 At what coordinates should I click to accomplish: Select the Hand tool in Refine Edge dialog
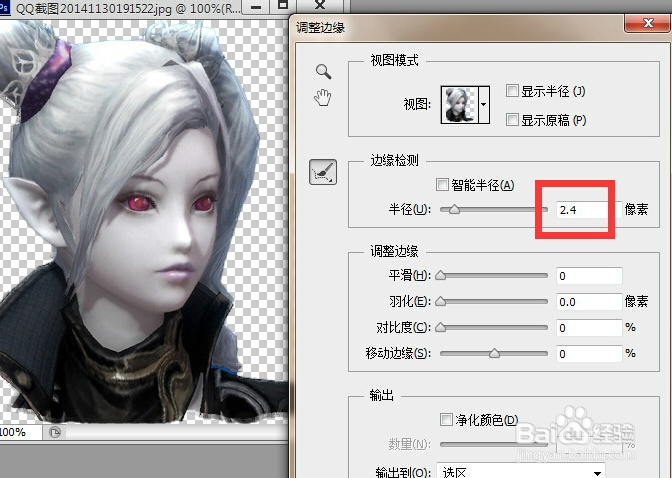pos(323,97)
